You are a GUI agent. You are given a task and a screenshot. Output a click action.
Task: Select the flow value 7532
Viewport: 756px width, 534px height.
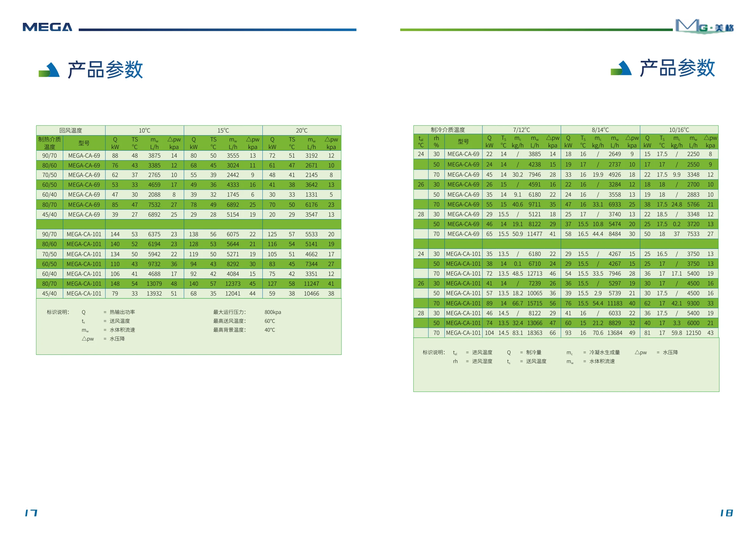click(x=154, y=205)
